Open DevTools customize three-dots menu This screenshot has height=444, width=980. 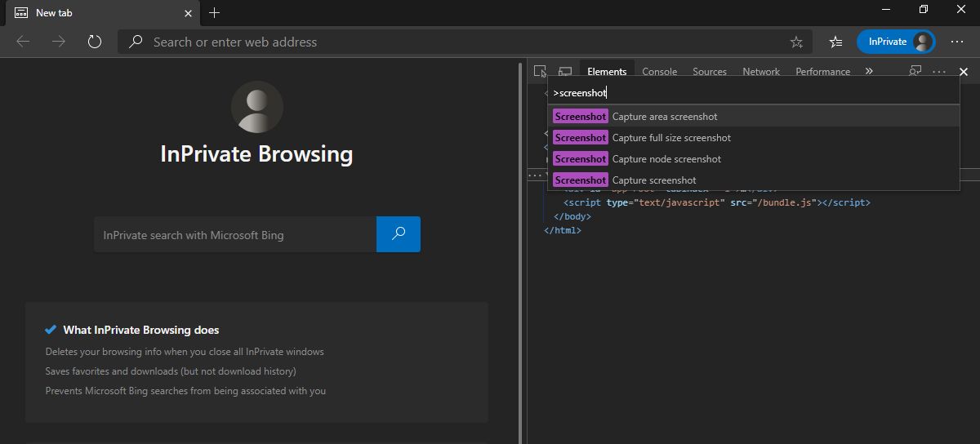[x=939, y=72]
